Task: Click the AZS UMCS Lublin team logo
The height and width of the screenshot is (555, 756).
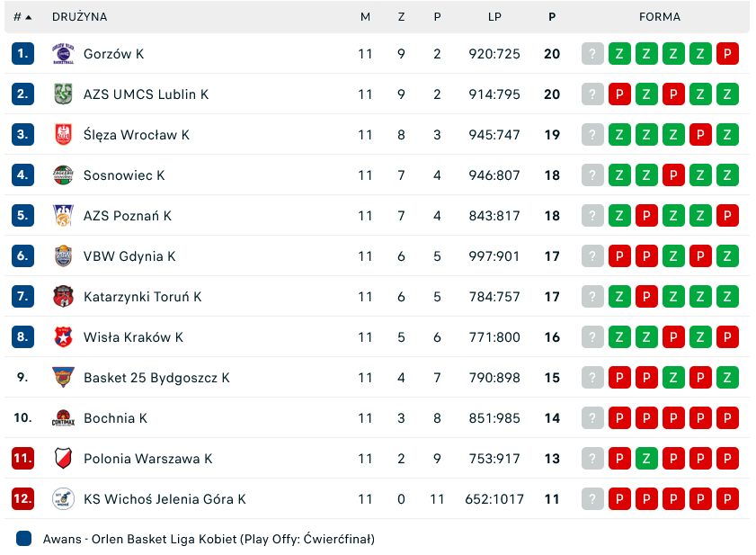Action: point(63,94)
